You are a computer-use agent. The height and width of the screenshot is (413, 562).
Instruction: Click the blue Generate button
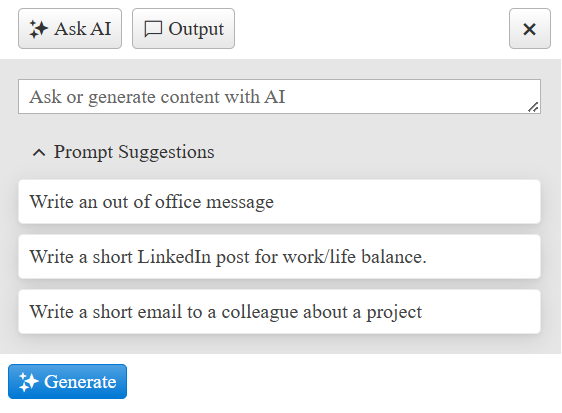(x=67, y=381)
